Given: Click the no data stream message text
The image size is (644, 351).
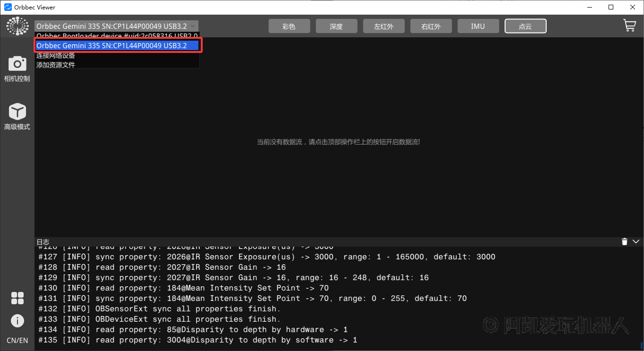Looking at the screenshot, I should (x=338, y=142).
